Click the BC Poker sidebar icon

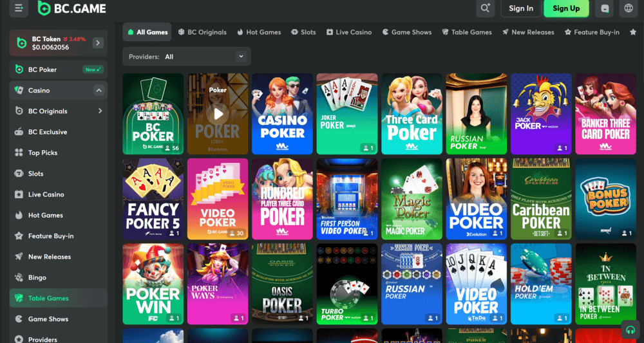point(19,70)
